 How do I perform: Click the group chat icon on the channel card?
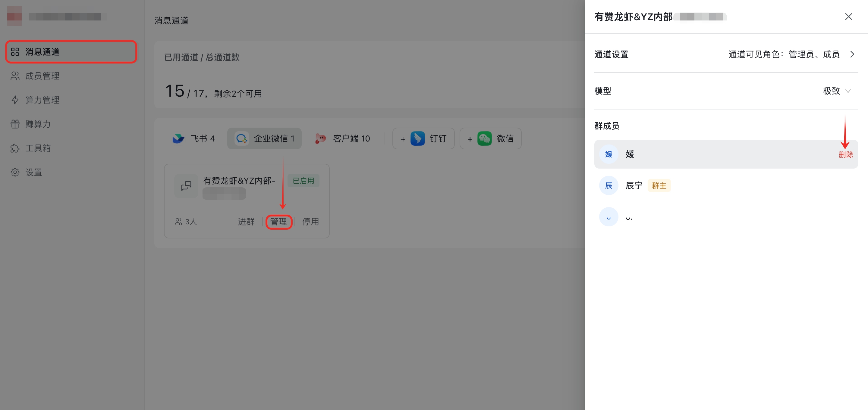pos(186,186)
